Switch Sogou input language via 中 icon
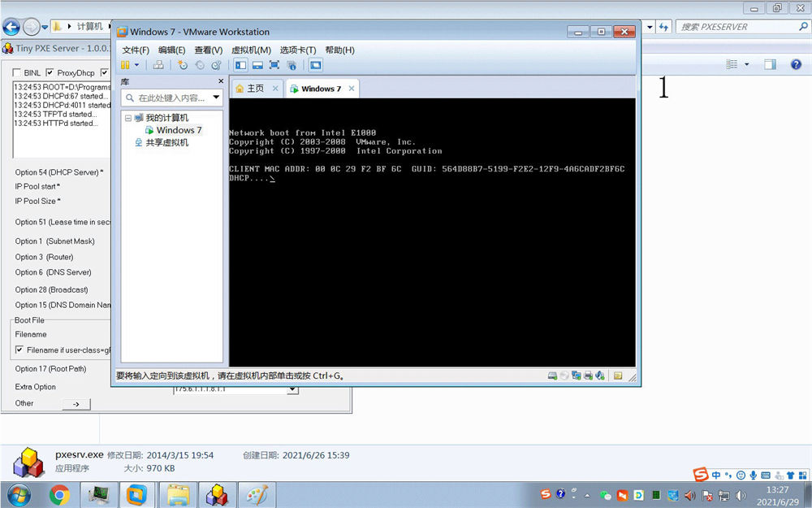The image size is (812, 508). pyautogui.click(x=715, y=475)
